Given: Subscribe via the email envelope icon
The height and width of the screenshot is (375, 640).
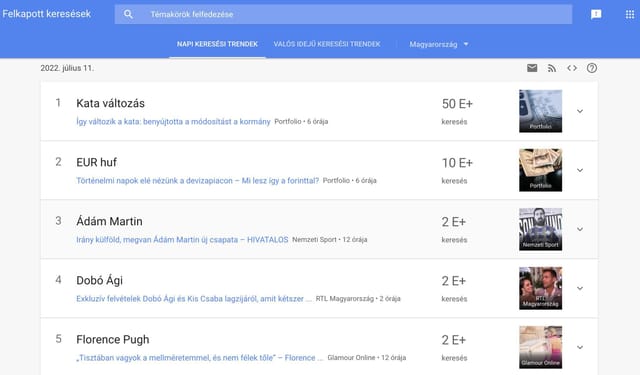Looking at the screenshot, I should [532, 68].
